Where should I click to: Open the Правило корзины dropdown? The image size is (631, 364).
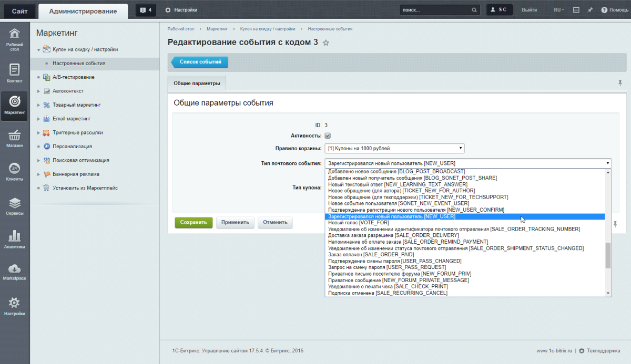(394, 148)
